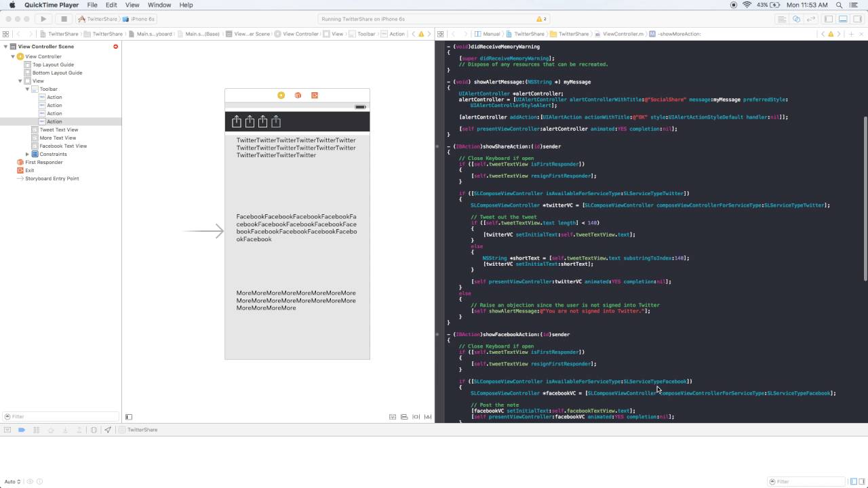The height and width of the screenshot is (488, 868).
Task: Click the Debug View Hierarchy icon
Action: click(x=94, y=430)
